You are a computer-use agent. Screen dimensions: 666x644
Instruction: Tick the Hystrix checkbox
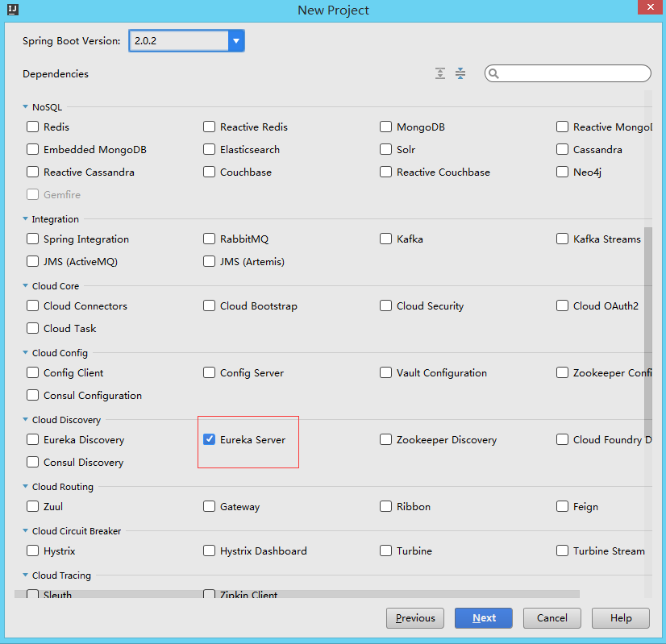[33, 551]
